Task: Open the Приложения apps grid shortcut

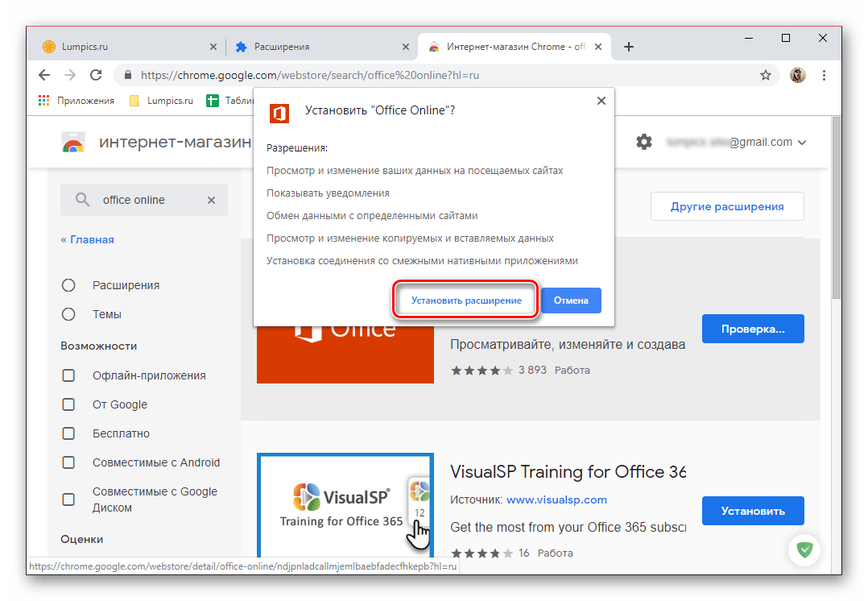Action: [76, 100]
